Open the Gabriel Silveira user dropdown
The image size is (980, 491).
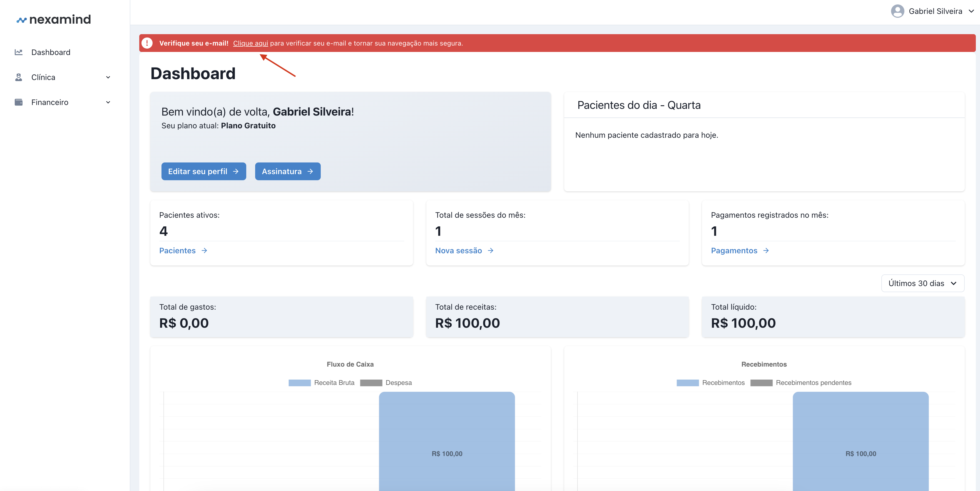pyautogui.click(x=932, y=11)
